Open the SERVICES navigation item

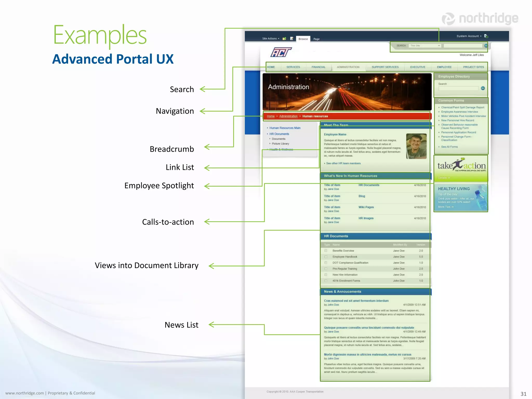(x=293, y=67)
